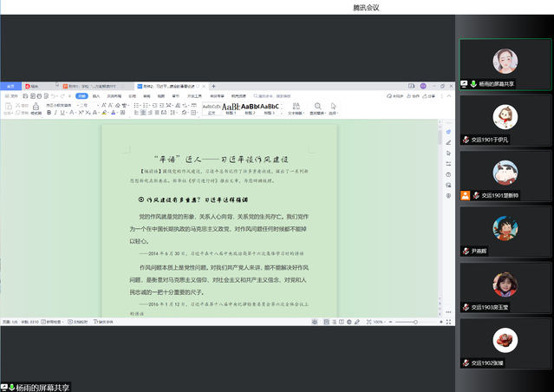Select participant 尹燕辉 video tile
Image resolution: width=554 pixels, height=392 pixels.
(505, 233)
